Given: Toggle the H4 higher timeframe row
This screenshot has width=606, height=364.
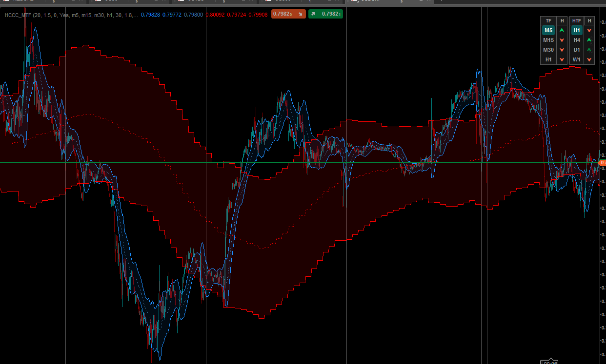Looking at the screenshot, I should [x=577, y=40].
